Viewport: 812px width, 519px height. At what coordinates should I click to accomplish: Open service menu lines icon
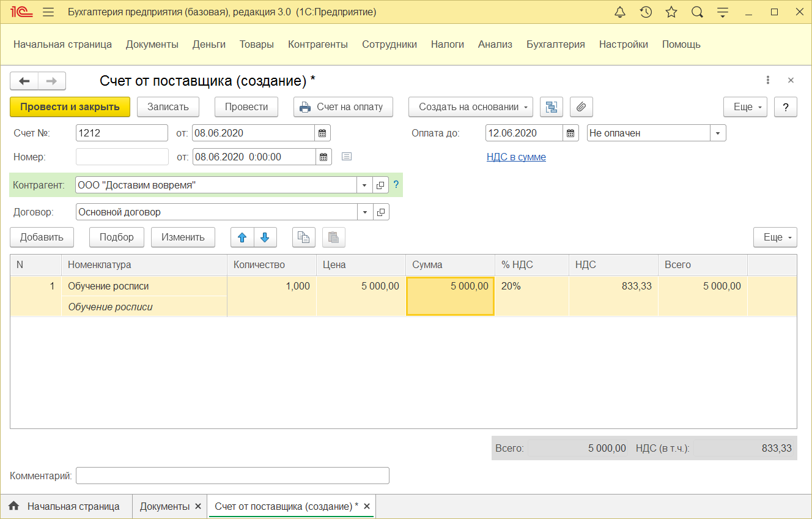tap(723, 12)
